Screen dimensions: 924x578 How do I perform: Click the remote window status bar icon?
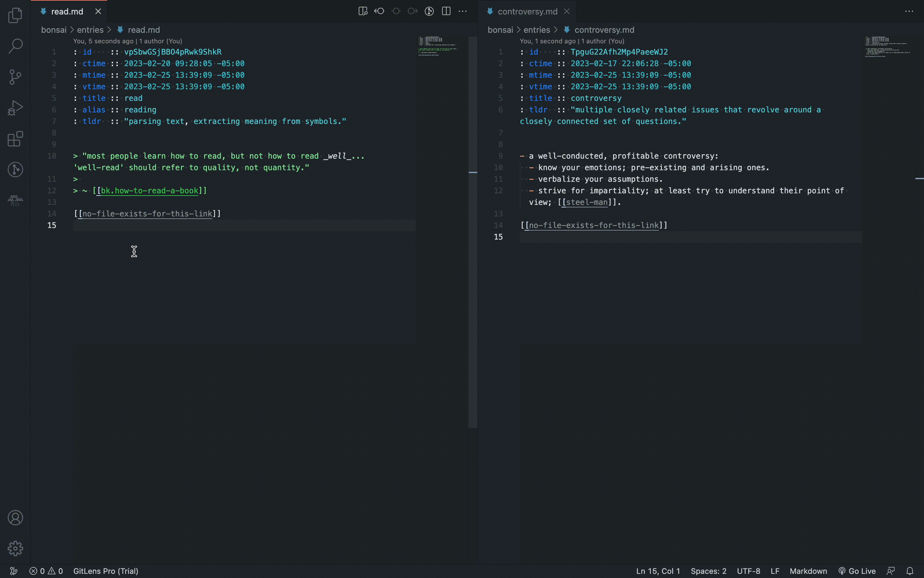(14, 571)
